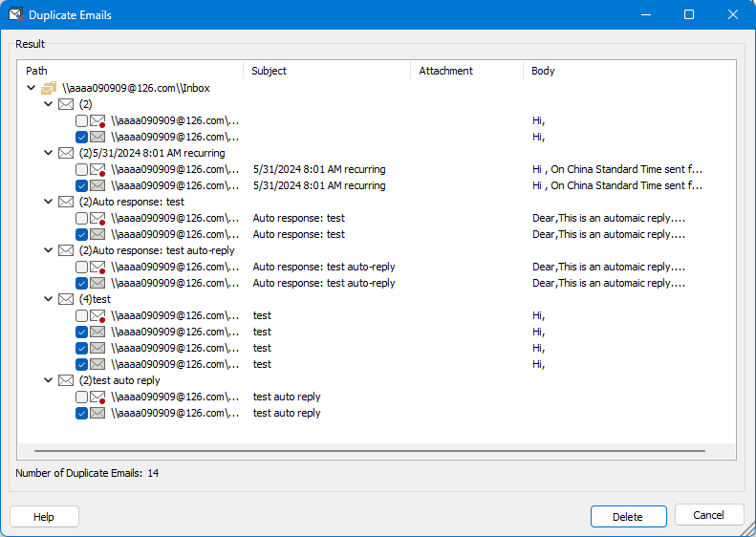Check the first email under '(2)Auto response: test'
756x537 pixels.
82,218
